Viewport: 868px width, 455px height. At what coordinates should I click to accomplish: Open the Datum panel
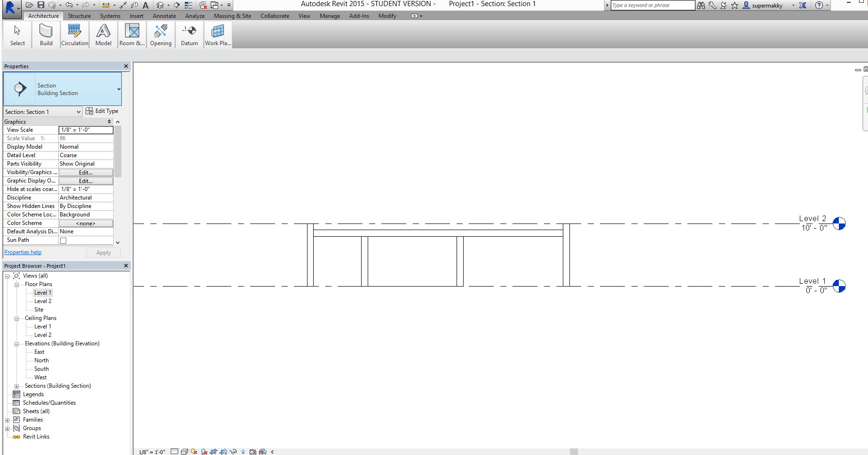pos(189,35)
